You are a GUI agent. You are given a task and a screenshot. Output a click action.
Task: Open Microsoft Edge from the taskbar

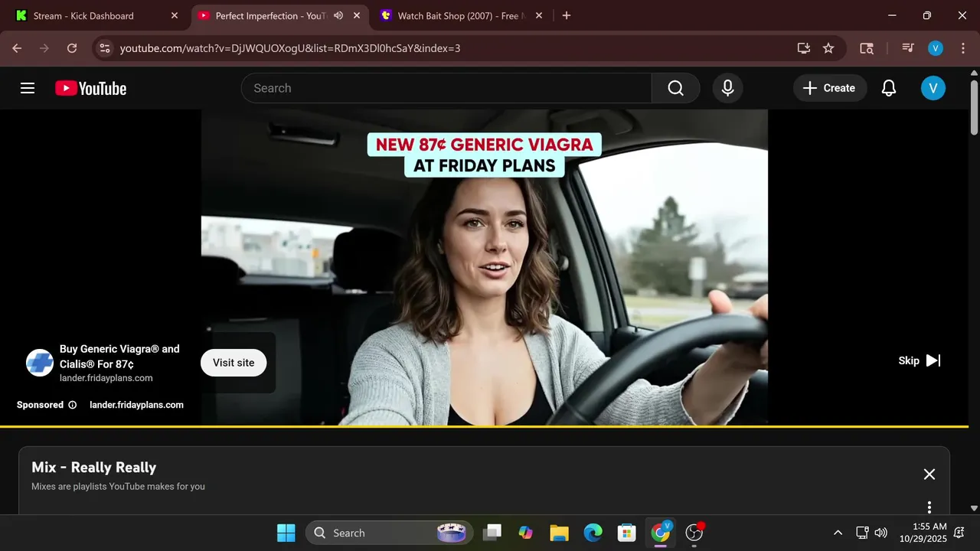(593, 533)
